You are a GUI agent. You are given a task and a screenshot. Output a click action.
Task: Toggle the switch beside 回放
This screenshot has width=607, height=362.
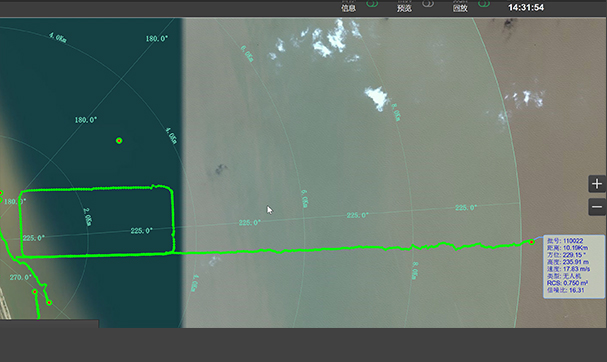484,3
